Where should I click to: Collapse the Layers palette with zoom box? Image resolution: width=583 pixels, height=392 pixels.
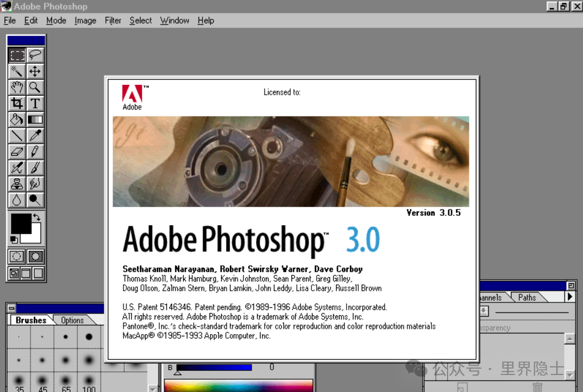coord(571,286)
